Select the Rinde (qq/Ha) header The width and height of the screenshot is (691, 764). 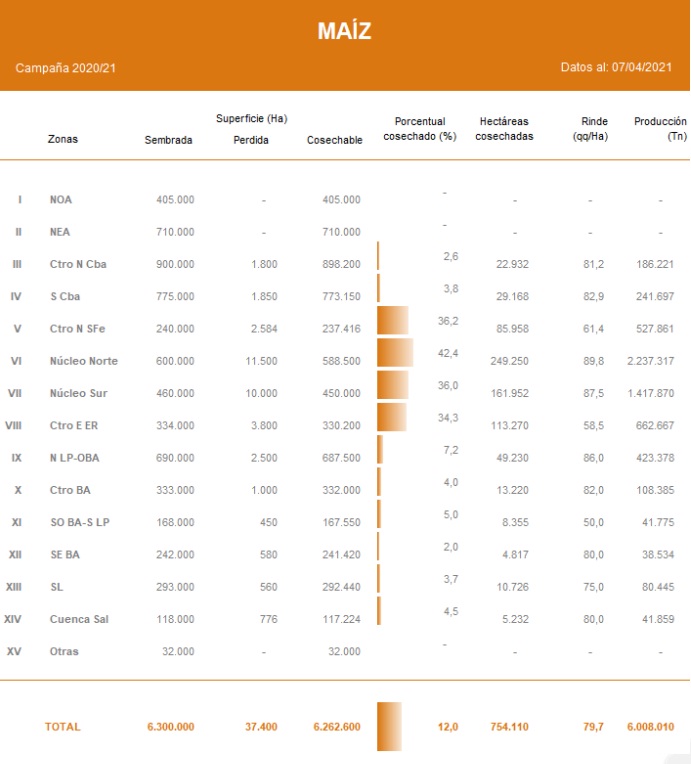589,129
